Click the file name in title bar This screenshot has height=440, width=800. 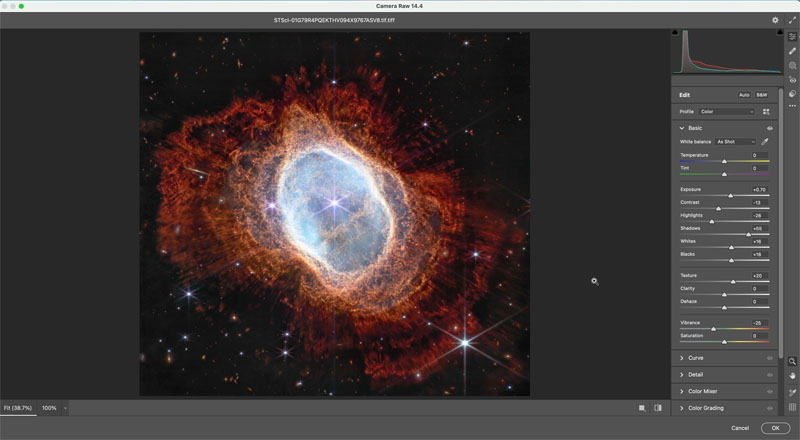click(334, 20)
